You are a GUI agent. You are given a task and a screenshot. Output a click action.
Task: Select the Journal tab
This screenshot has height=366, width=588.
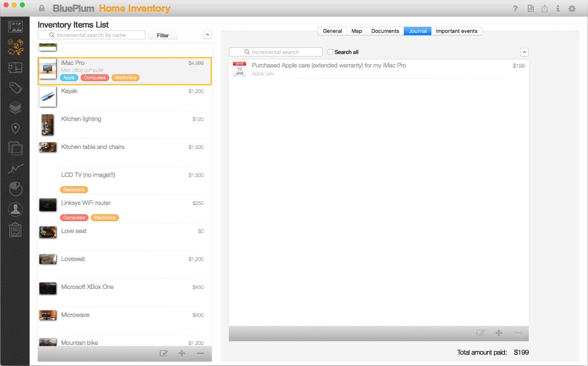(418, 31)
